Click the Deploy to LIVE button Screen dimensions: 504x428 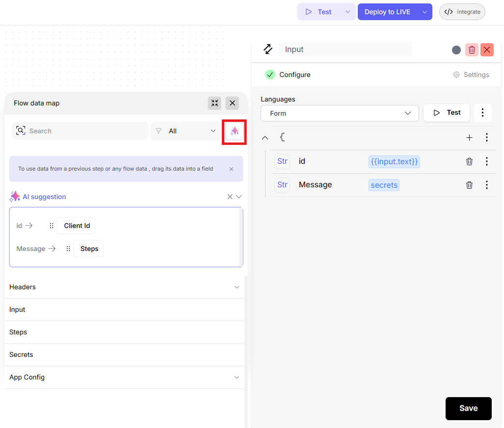click(x=387, y=12)
